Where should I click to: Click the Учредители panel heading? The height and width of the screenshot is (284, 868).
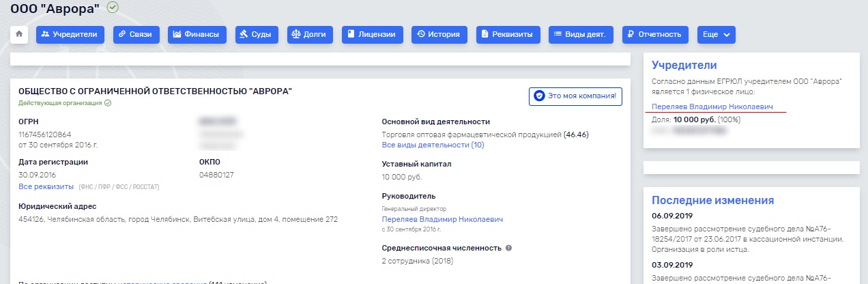684,66
